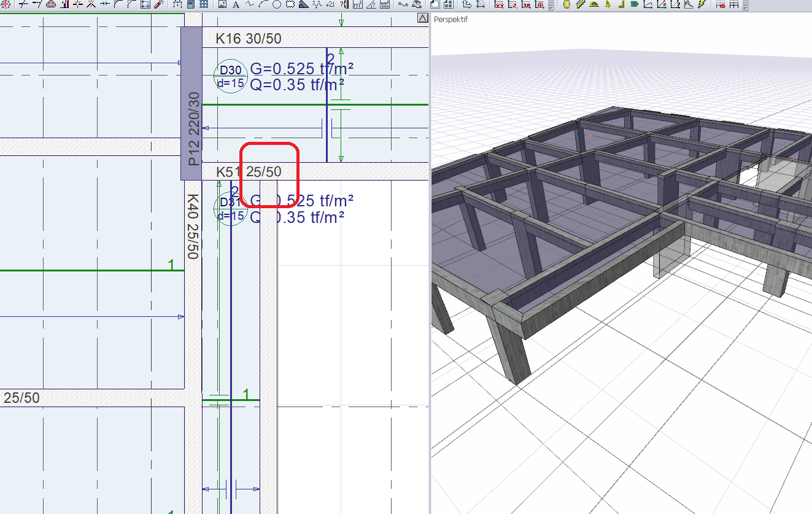
Task: Click the yellow dome/arch icon
Action: 594,4
